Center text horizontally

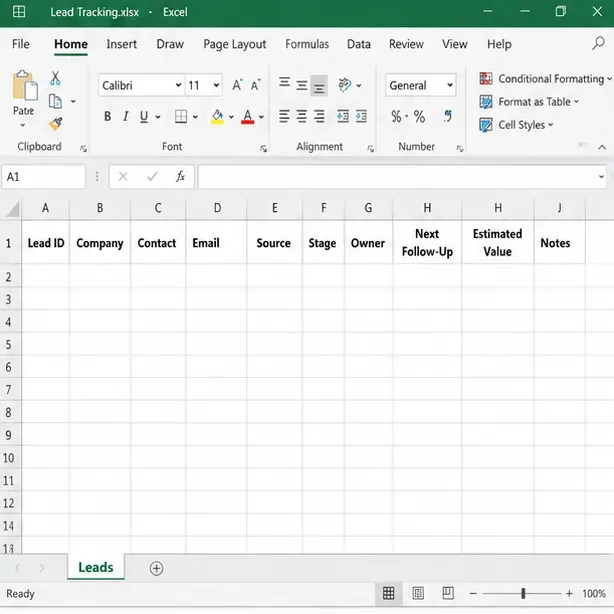pyautogui.click(x=302, y=116)
